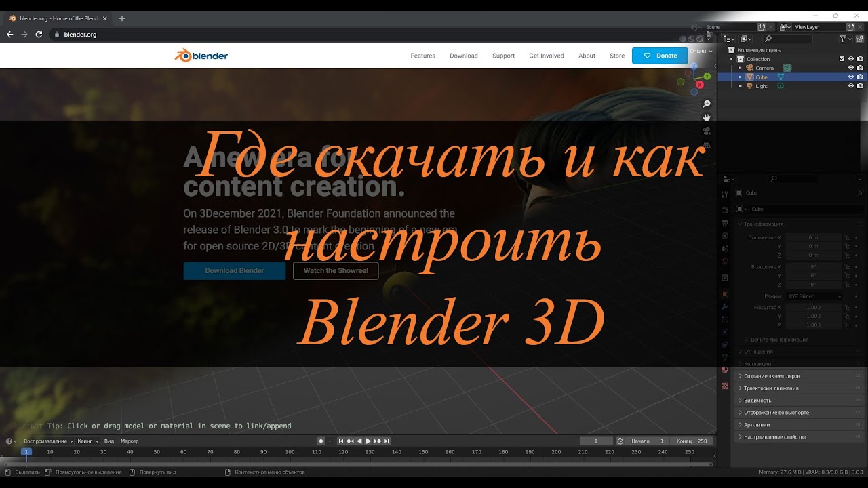The height and width of the screenshot is (488, 868).
Task: Open the Object properties orange square tab
Action: click(x=724, y=294)
